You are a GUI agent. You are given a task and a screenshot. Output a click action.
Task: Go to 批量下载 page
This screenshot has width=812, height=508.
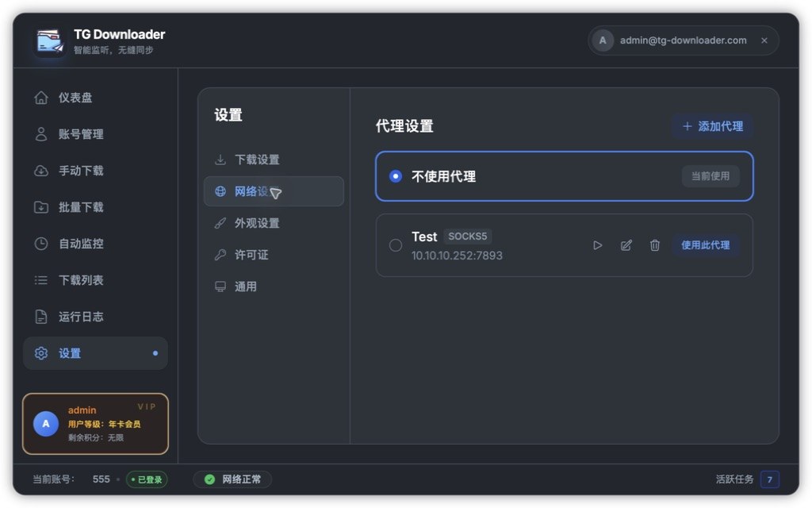(x=95, y=207)
